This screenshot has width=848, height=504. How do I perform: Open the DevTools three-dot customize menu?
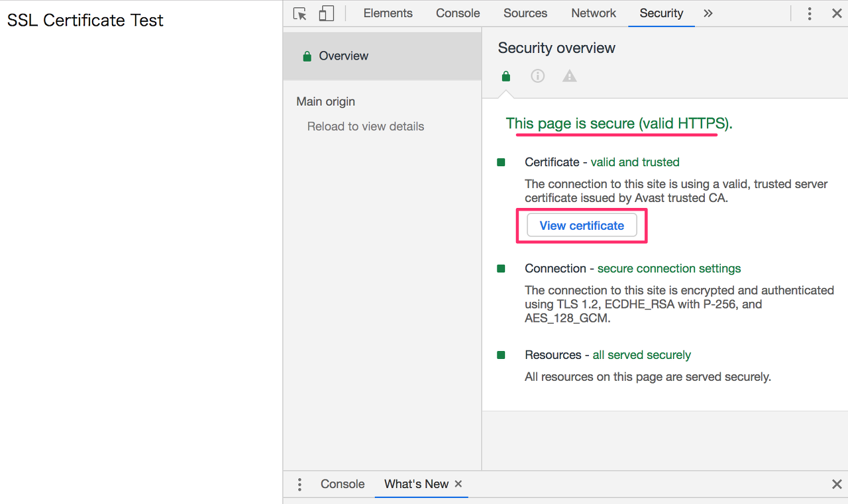pyautogui.click(x=810, y=13)
